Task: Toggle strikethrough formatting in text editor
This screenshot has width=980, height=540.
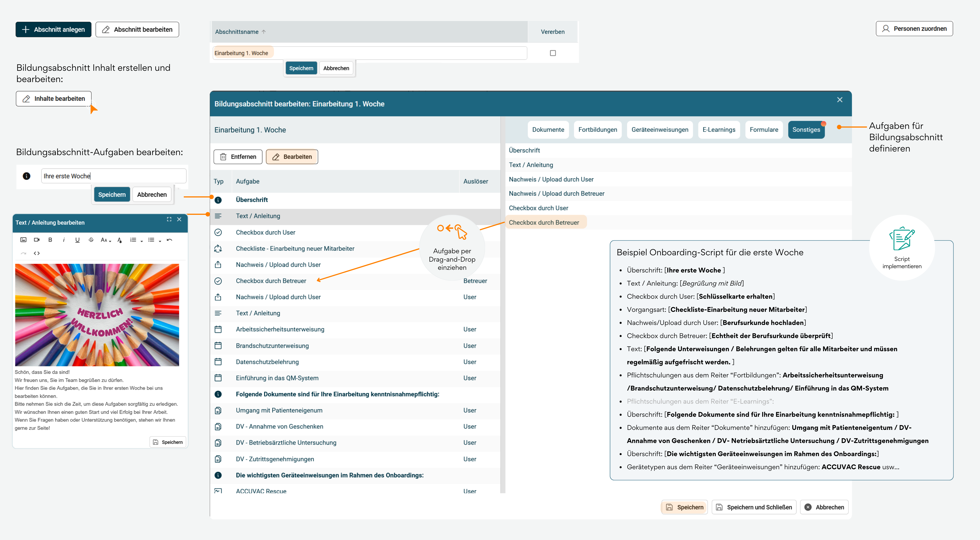Action: tap(91, 240)
